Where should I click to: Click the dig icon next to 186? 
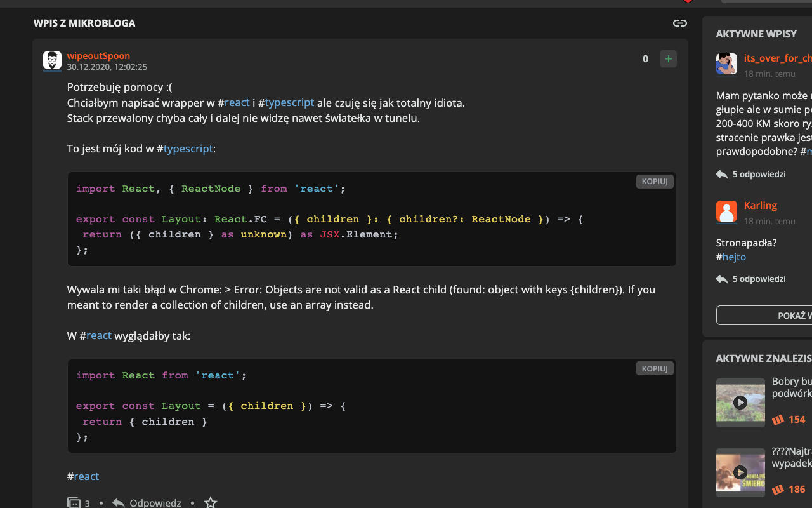click(x=778, y=490)
